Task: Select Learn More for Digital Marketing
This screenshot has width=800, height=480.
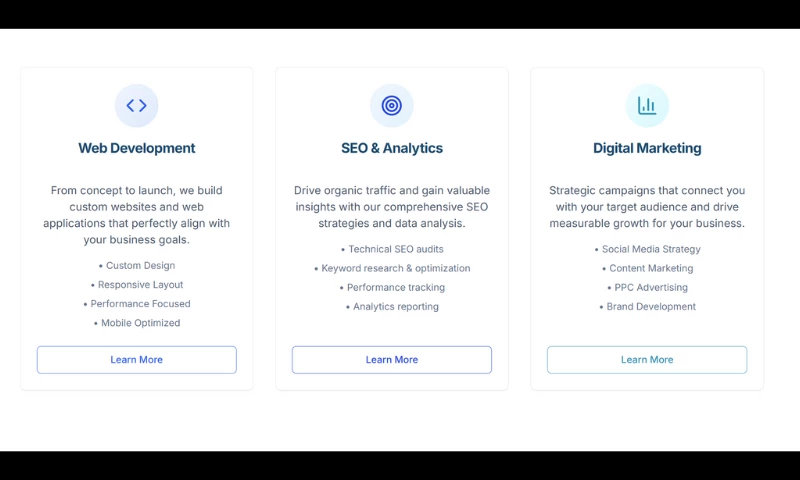Action: [x=647, y=360]
